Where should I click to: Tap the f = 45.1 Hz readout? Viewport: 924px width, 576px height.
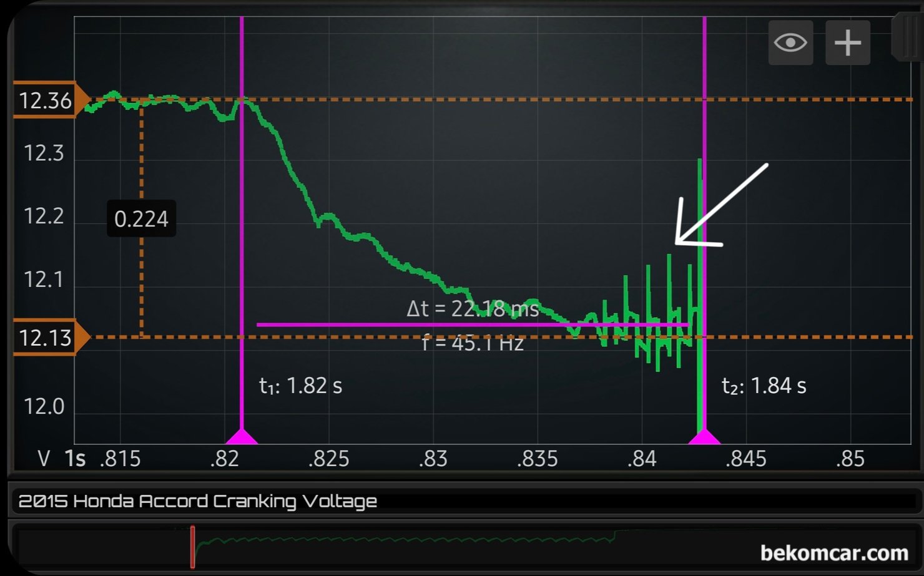click(473, 343)
